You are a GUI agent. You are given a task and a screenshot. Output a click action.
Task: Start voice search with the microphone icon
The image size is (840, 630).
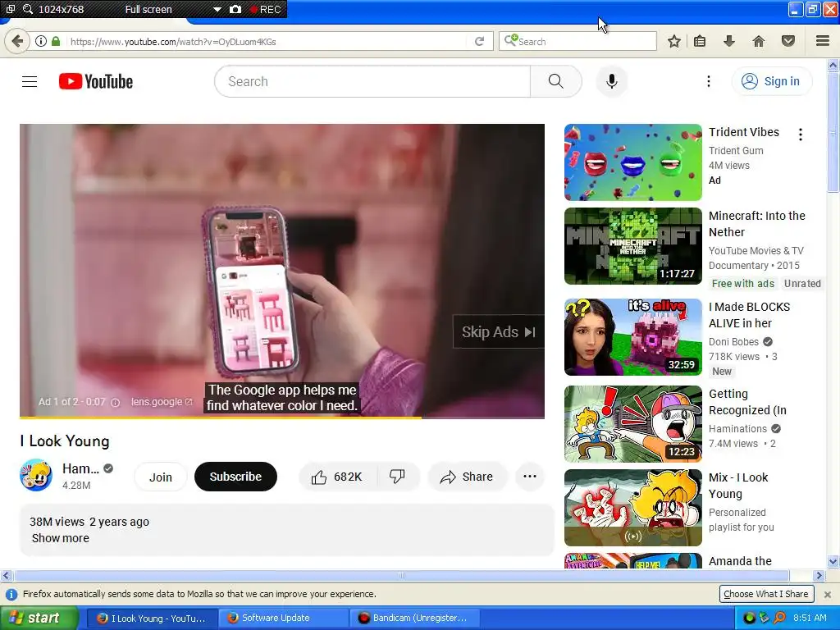(x=611, y=81)
